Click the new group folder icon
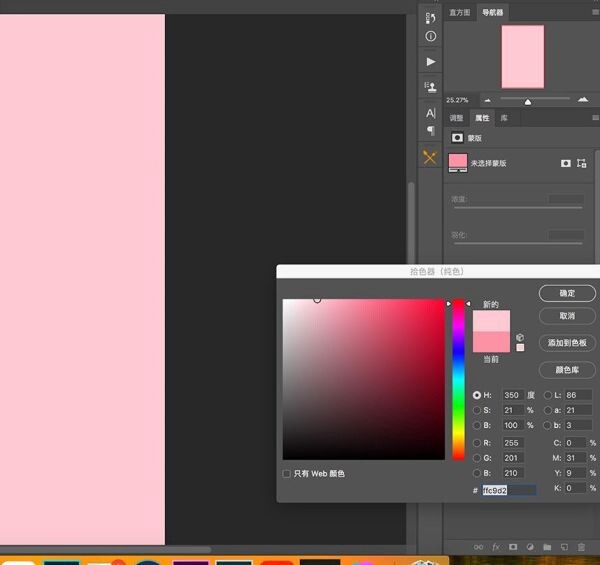600x565 pixels. pyautogui.click(x=547, y=547)
